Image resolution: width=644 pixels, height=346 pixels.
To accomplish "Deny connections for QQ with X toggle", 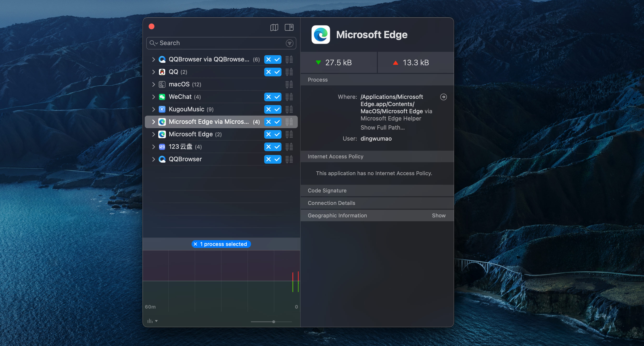I will (x=268, y=72).
